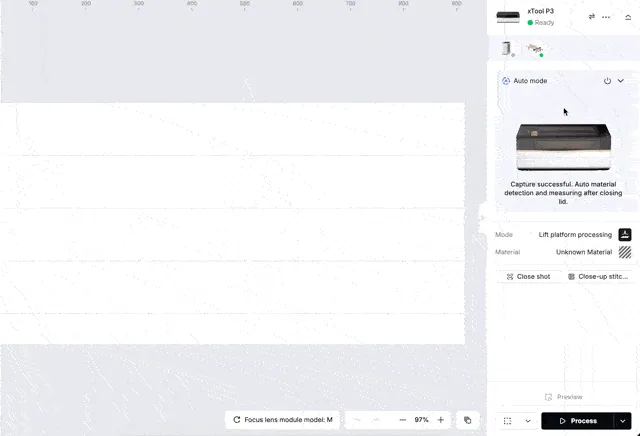Expand the Auto mode dropdown chevron
The width and height of the screenshot is (640, 436).
pos(620,81)
